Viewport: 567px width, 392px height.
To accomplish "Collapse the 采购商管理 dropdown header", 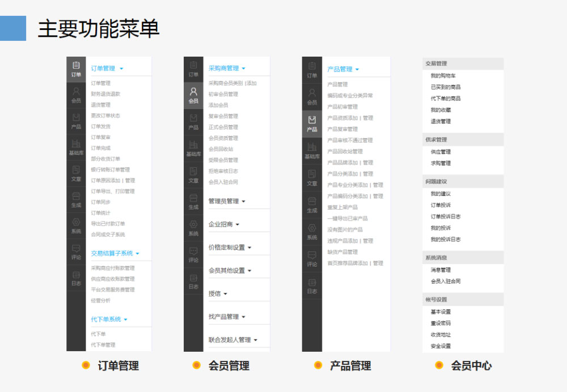I will [227, 69].
